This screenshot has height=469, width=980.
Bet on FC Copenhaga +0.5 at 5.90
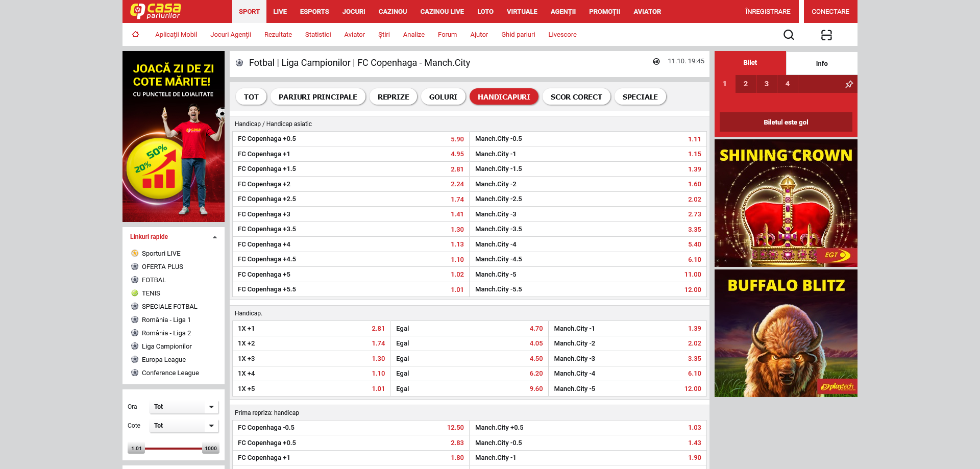click(x=351, y=139)
